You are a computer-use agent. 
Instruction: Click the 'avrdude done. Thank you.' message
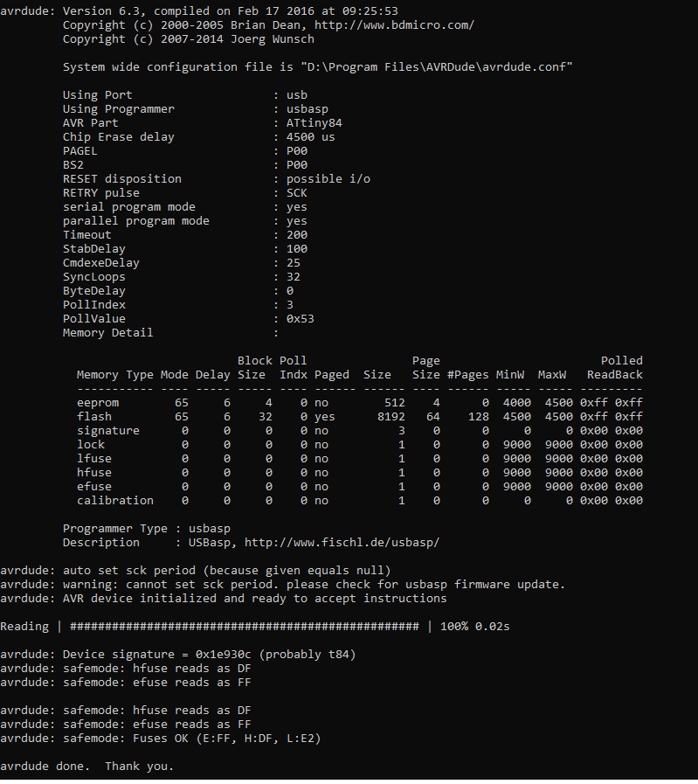click(87, 767)
